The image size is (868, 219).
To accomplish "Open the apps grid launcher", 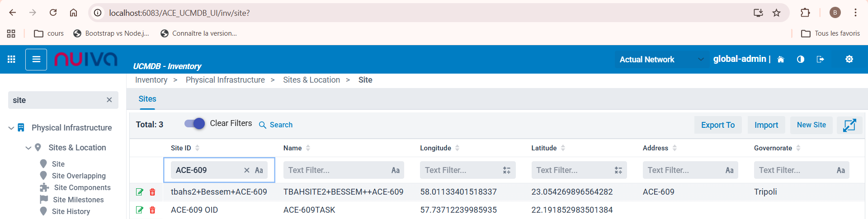I will pos(12,59).
